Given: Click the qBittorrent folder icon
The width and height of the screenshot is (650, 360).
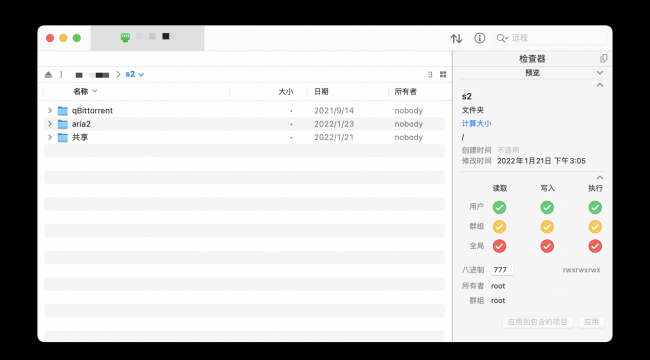Looking at the screenshot, I should (x=63, y=111).
